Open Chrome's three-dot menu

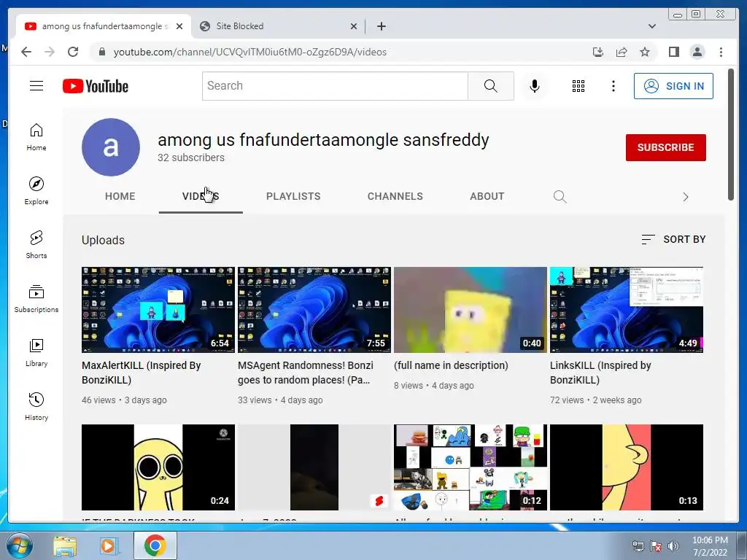pyautogui.click(x=721, y=52)
